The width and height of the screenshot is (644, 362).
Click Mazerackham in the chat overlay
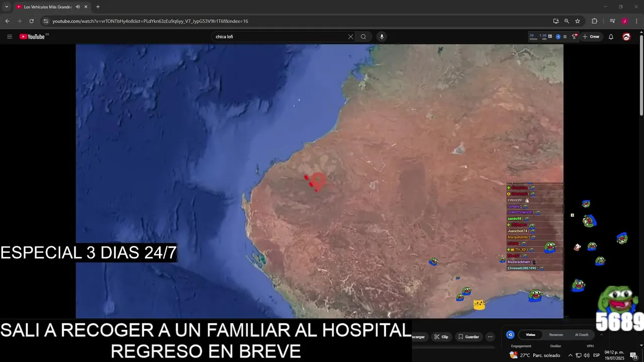coord(519,262)
